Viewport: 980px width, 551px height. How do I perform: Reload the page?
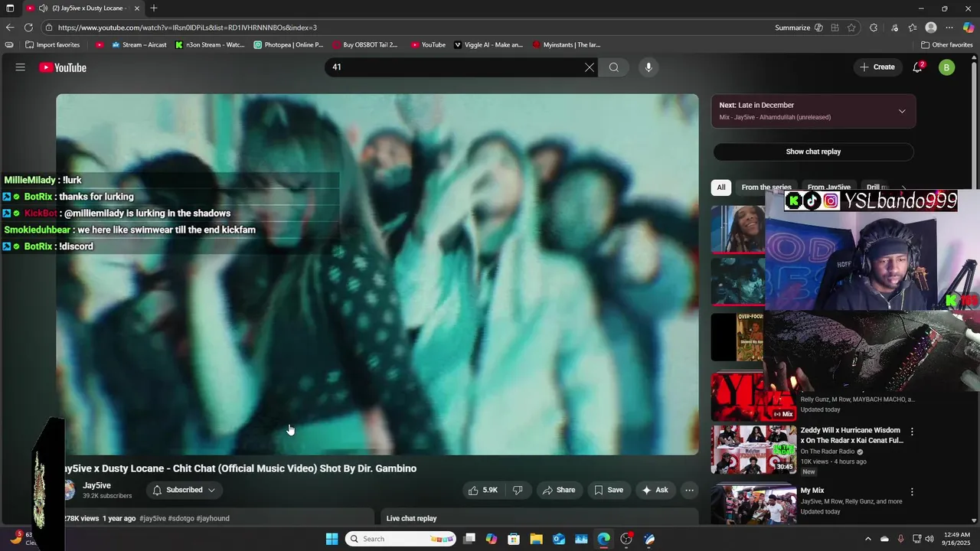(x=28, y=28)
